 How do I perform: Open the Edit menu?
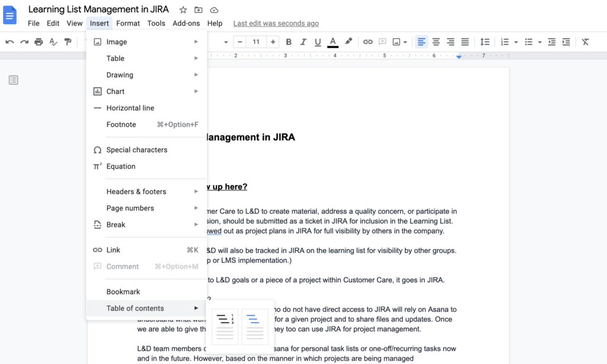(53, 23)
